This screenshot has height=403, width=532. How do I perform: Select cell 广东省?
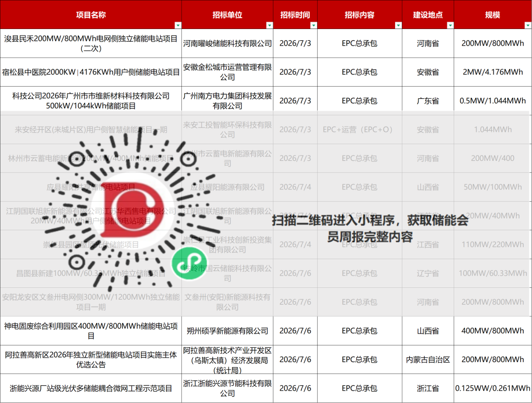tap(428, 101)
